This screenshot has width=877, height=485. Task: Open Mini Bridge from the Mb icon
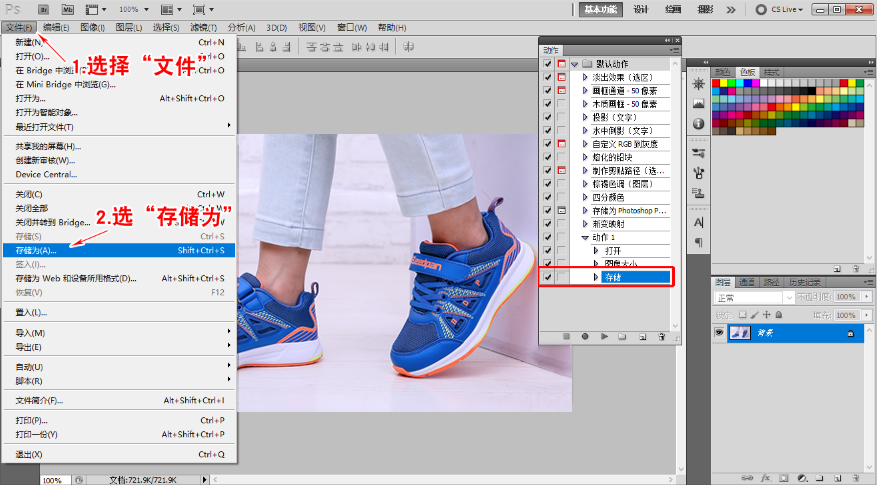click(68, 9)
